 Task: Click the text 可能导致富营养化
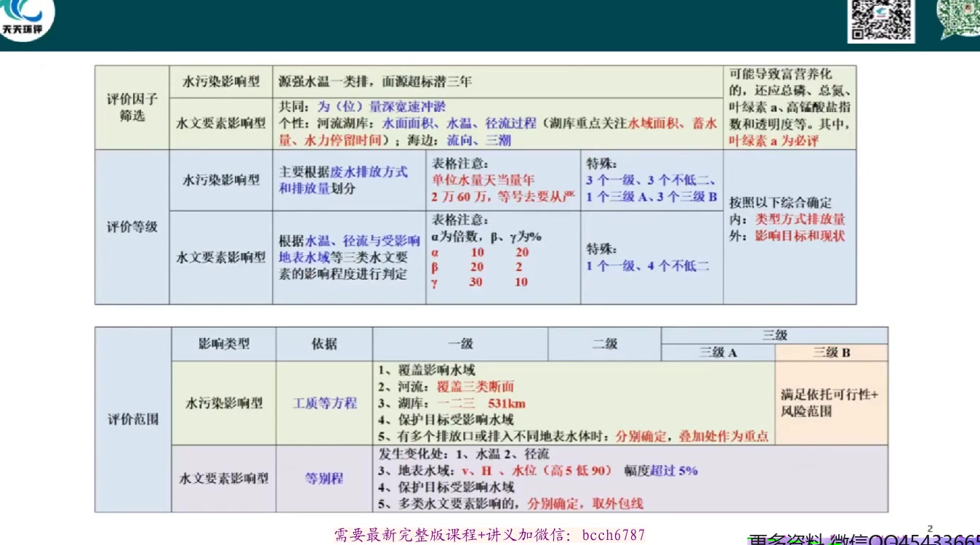(780, 74)
